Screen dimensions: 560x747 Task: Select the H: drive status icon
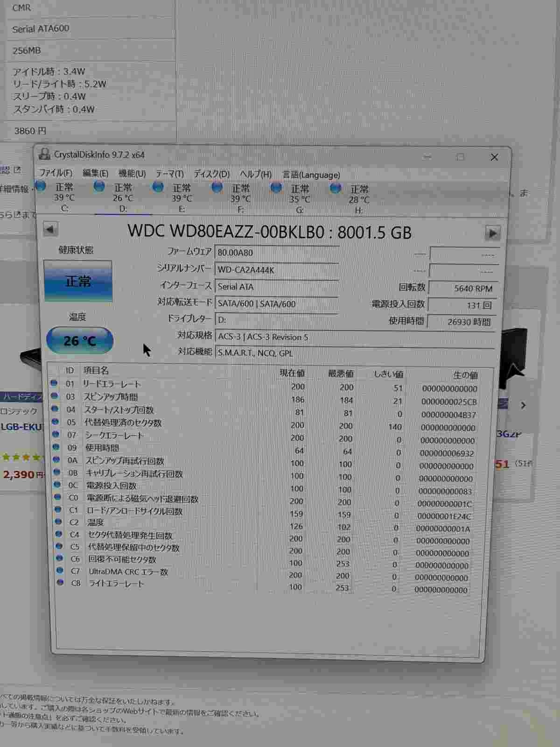pyautogui.click(x=336, y=189)
